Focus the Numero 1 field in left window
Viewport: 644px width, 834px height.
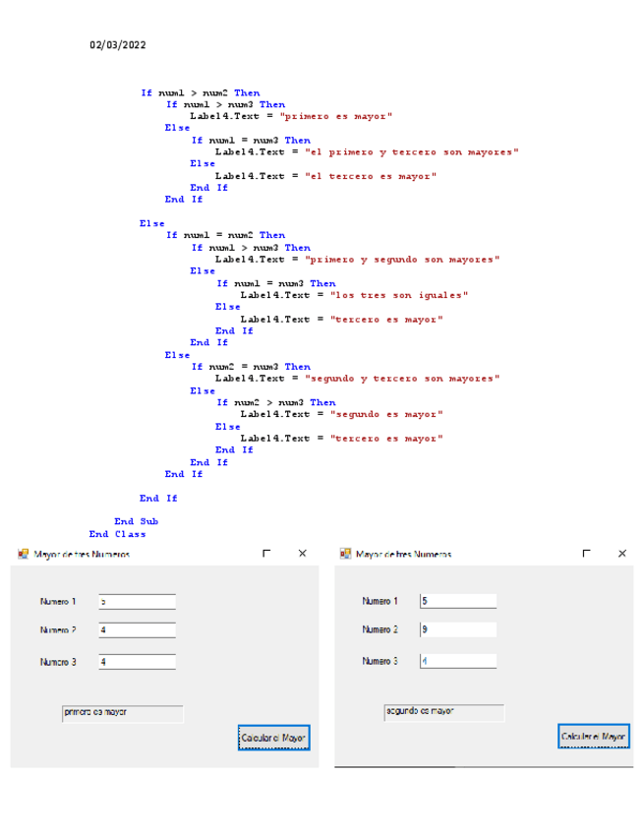[137, 601]
